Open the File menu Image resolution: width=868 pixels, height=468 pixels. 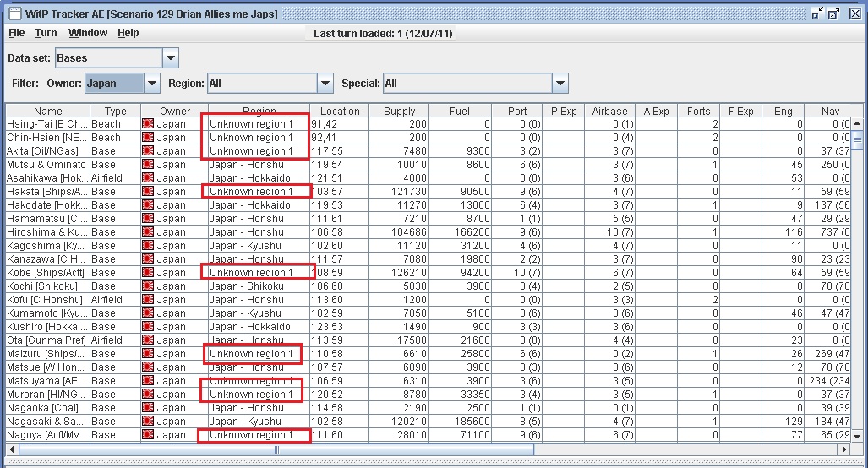17,33
